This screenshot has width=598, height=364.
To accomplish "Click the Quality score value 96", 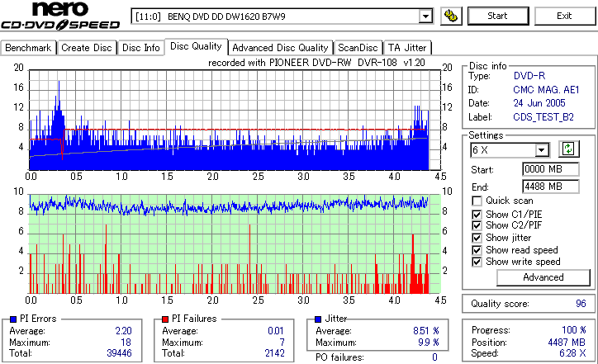I will [x=581, y=304].
